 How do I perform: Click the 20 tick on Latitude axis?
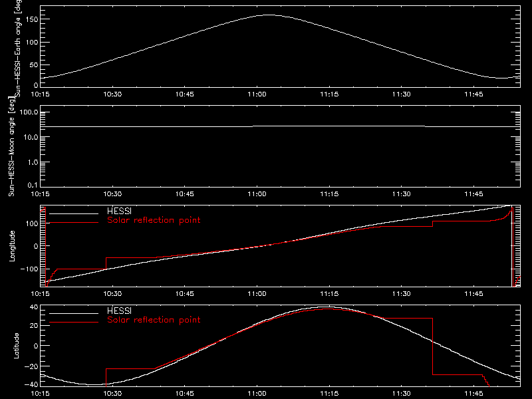[35, 326]
